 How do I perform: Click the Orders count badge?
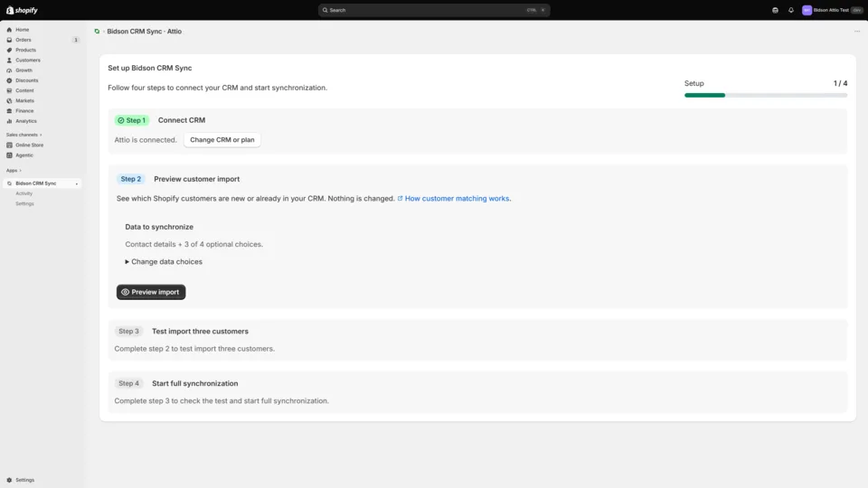76,40
